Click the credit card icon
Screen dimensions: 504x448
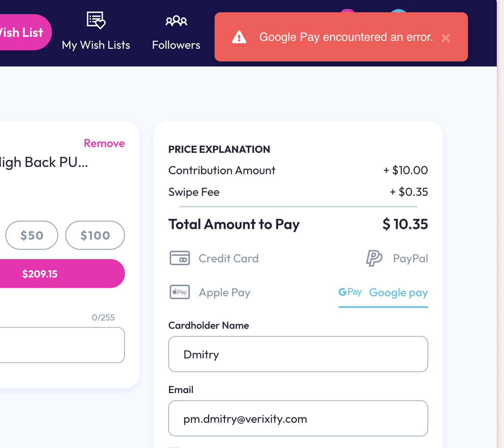click(180, 258)
